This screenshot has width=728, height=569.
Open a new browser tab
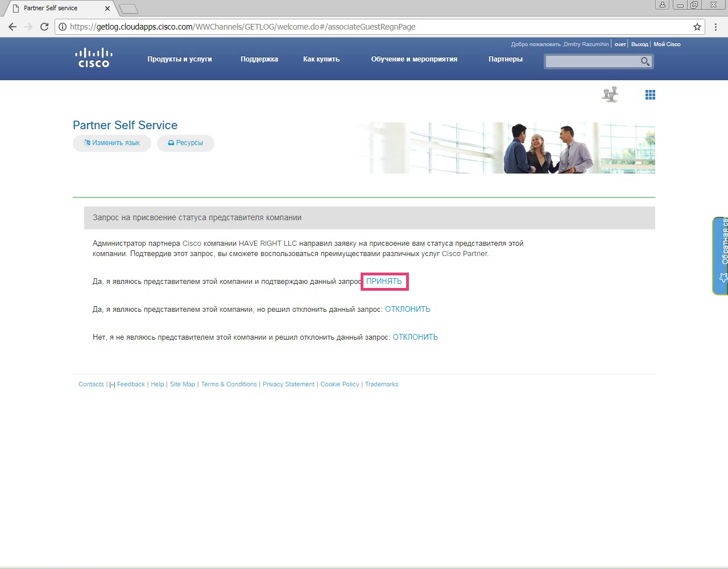coord(129,9)
